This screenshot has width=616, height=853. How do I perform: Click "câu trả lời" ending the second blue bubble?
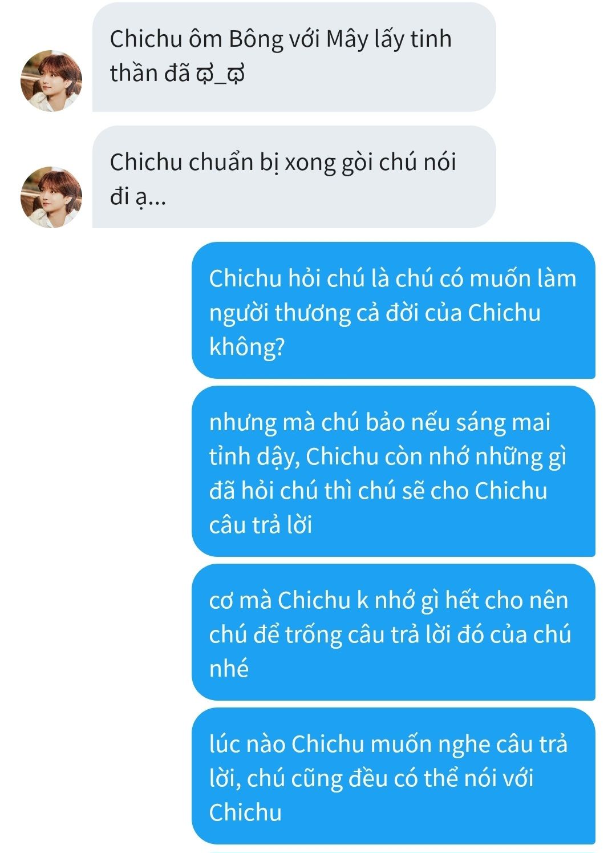click(261, 525)
